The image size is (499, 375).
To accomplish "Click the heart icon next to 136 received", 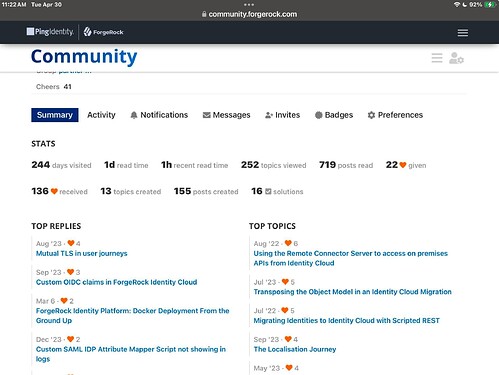I will coord(54,191).
